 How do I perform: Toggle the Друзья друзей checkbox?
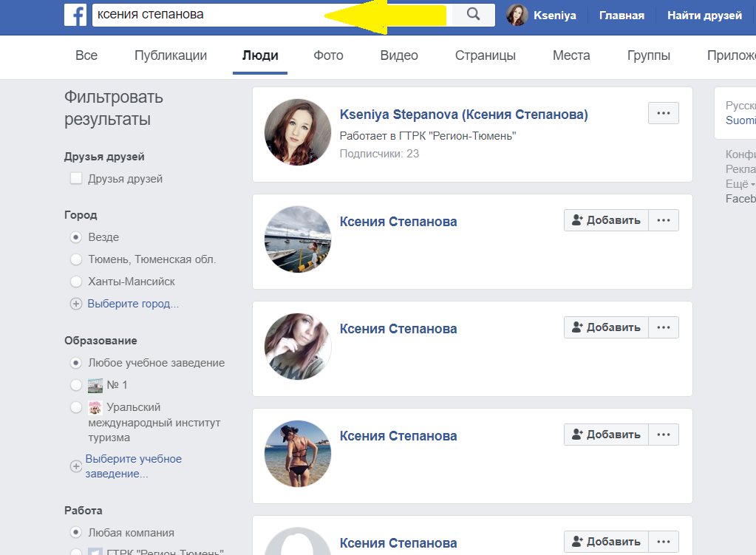pos(75,178)
